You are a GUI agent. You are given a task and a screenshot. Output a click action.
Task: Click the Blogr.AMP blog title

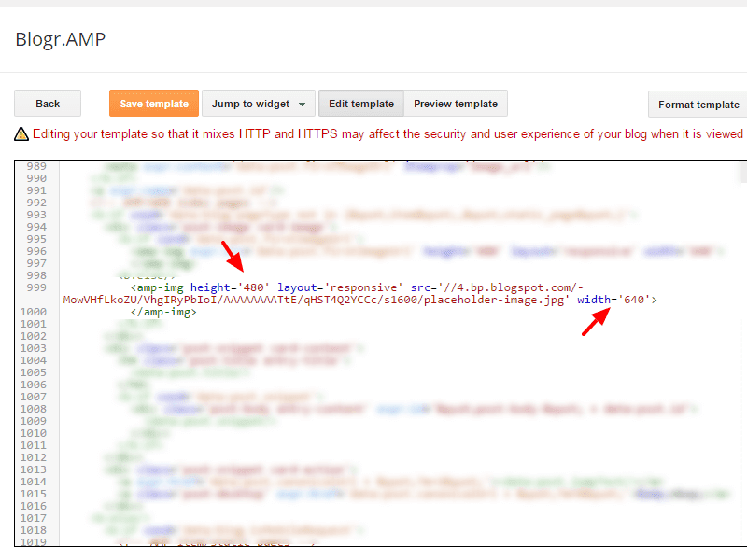(x=61, y=39)
